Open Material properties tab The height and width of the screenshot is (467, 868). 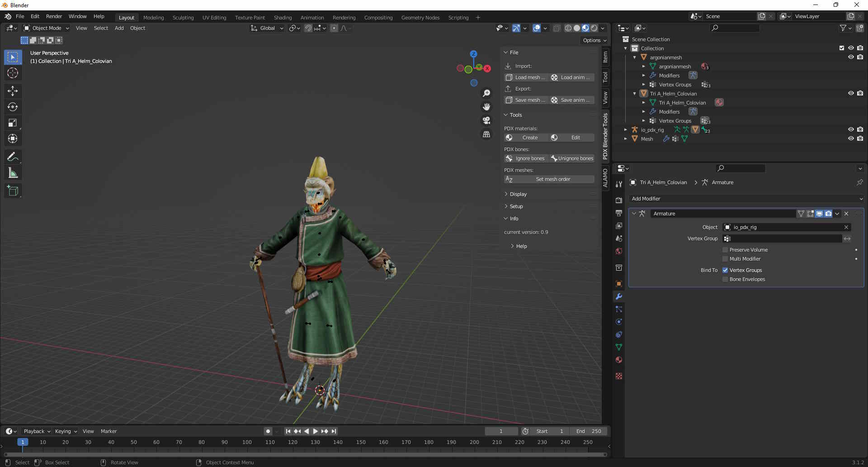click(619, 360)
